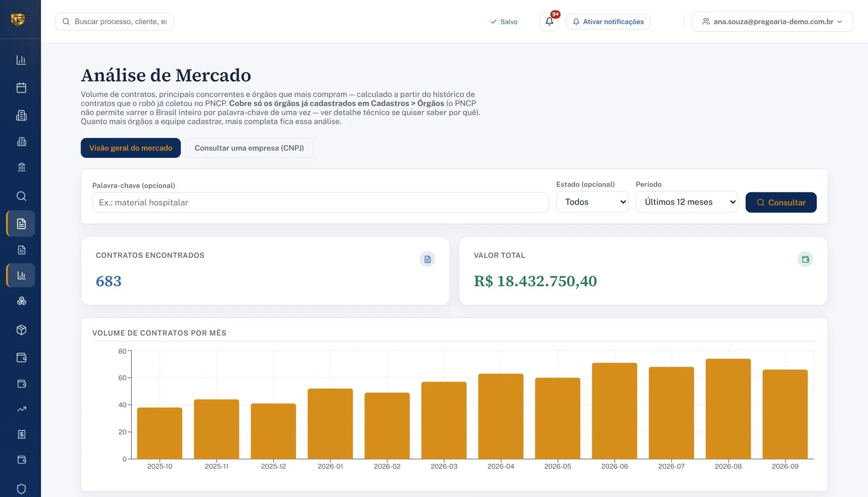
Task: Click the 2026-09 axis label
Action: tap(785, 467)
